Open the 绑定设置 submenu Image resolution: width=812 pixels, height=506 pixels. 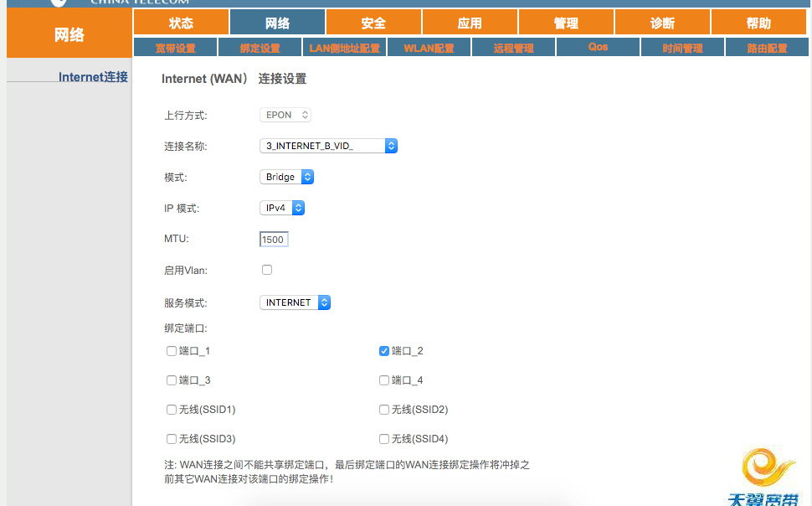coord(260,47)
